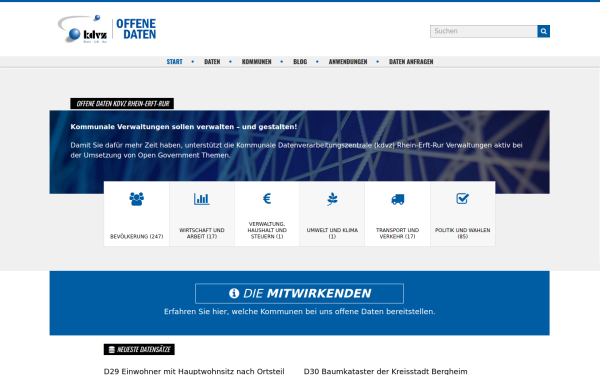This screenshot has width=600, height=375.
Task: Open the KOMMUNEN menu item
Action: pyautogui.click(x=256, y=62)
